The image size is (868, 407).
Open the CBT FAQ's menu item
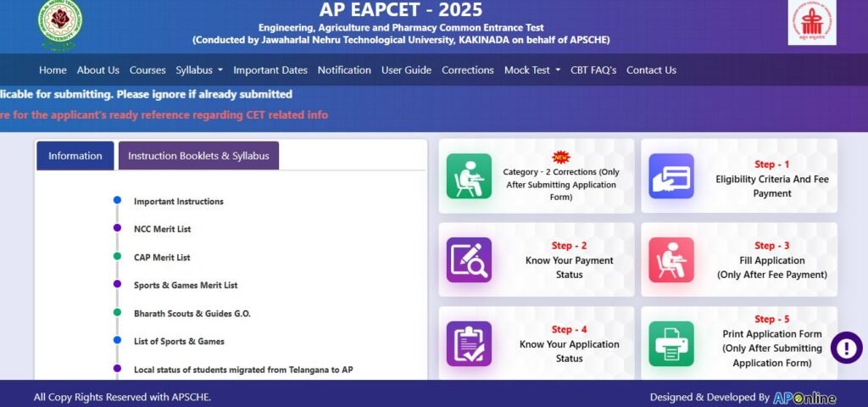tap(593, 70)
